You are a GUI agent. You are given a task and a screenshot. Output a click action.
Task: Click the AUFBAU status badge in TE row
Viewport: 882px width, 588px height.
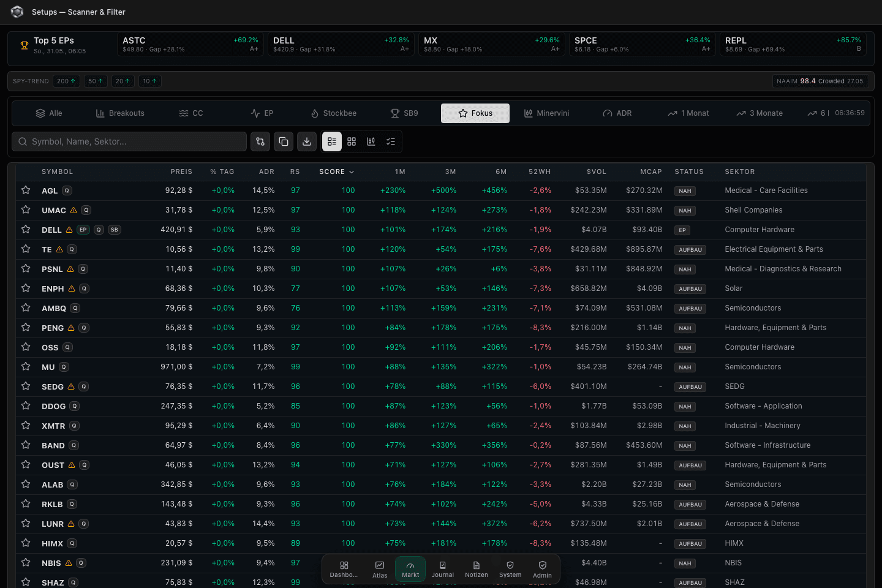[690, 250]
